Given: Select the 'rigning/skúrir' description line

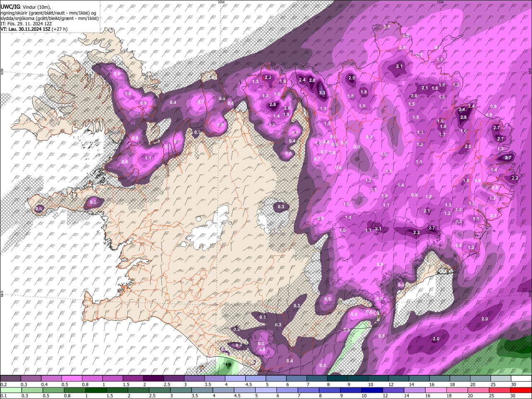Looking at the screenshot, I should [x=49, y=12].
